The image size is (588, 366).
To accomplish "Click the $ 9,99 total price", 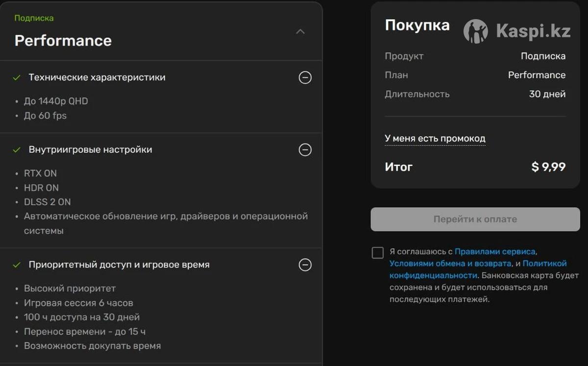I will [x=548, y=167].
